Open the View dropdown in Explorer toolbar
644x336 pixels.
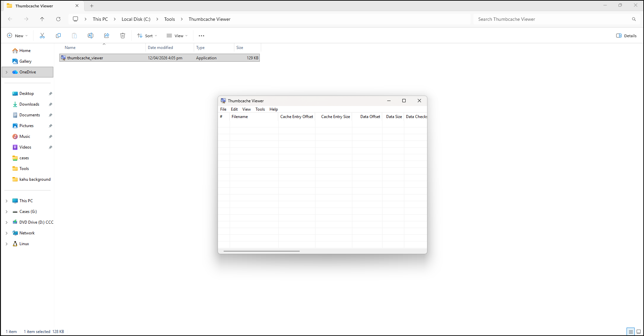click(177, 36)
